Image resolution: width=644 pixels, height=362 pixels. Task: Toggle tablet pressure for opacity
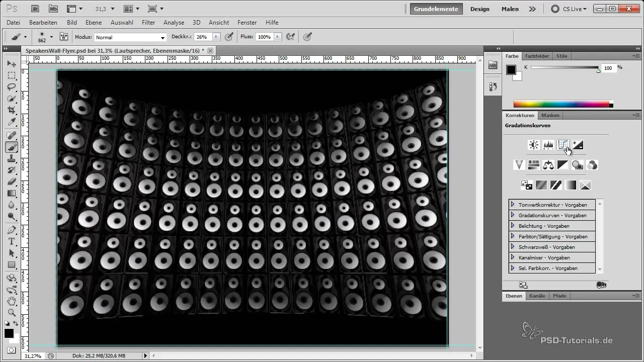tap(229, 37)
